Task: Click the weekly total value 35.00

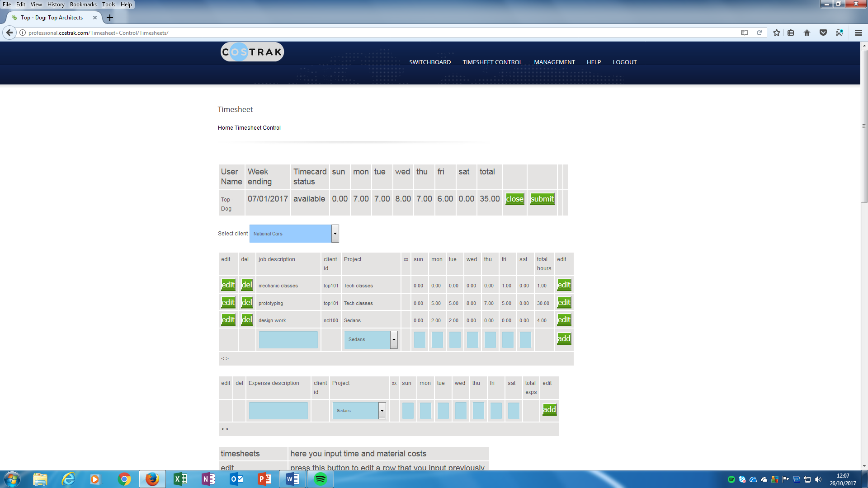Action: [x=490, y=199]
